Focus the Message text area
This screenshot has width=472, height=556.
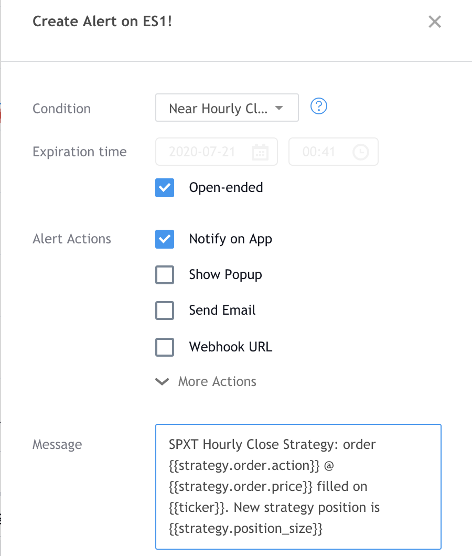pos(298,487)
